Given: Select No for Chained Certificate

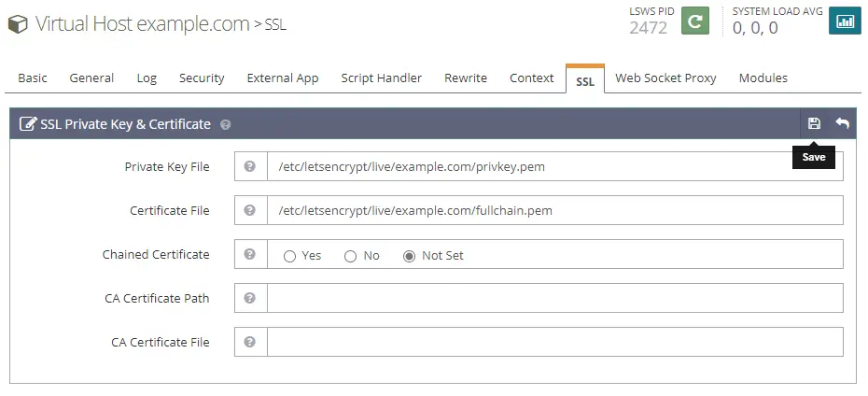Looking at the screenshot, I should click(351, 256).
